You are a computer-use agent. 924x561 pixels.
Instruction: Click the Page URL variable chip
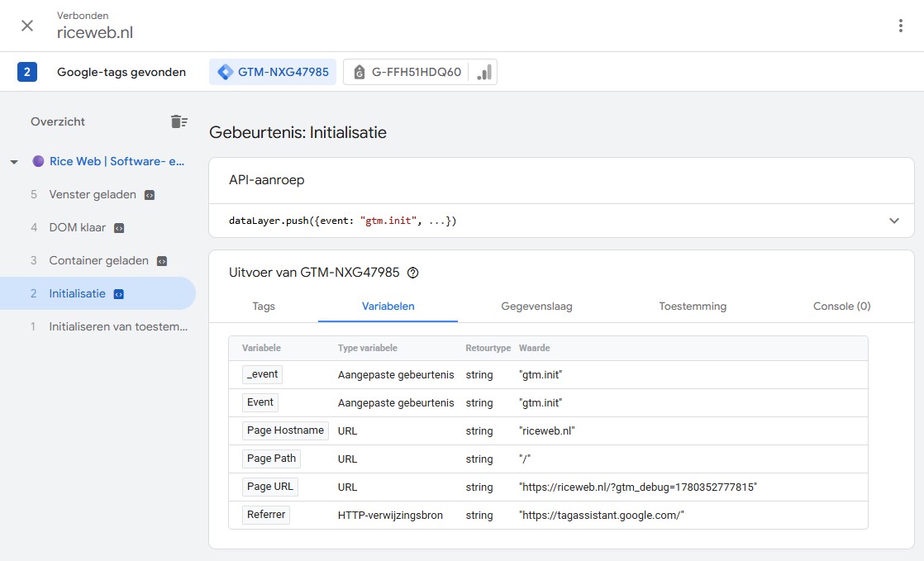click(x=270, y=487)
